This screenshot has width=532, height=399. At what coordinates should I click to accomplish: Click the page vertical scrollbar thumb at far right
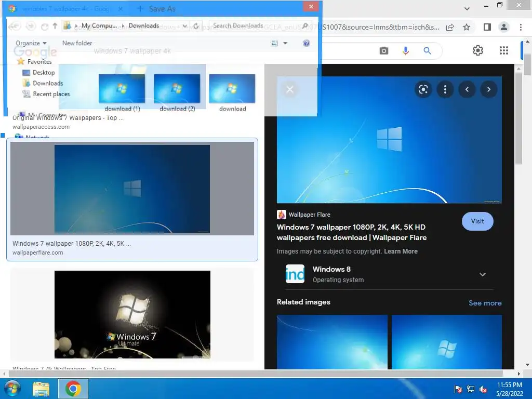(x=527, y=63)
